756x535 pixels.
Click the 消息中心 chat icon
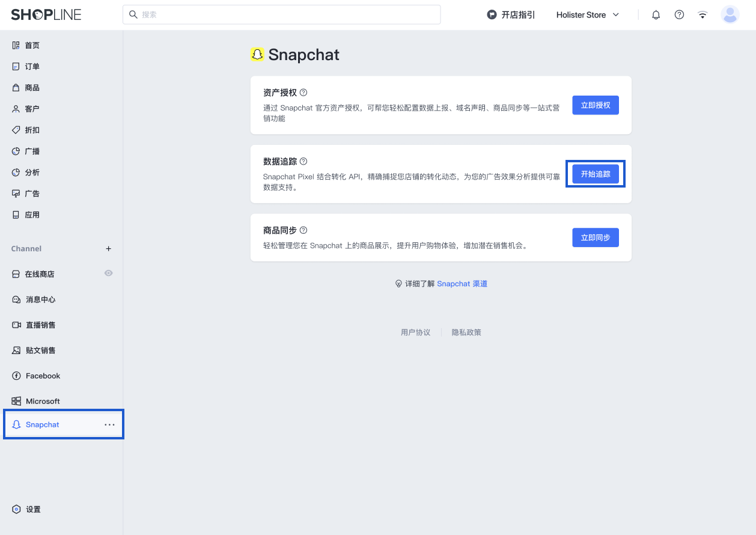pos(16,299)
